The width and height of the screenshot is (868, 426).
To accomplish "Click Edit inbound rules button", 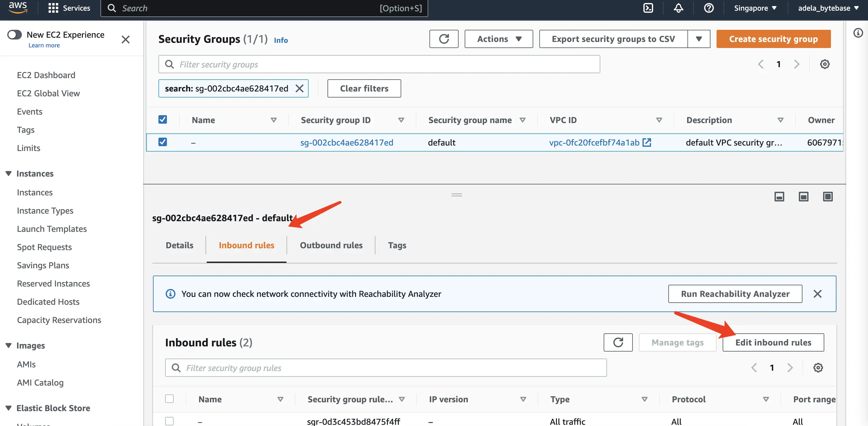I will tap(773, 342).
